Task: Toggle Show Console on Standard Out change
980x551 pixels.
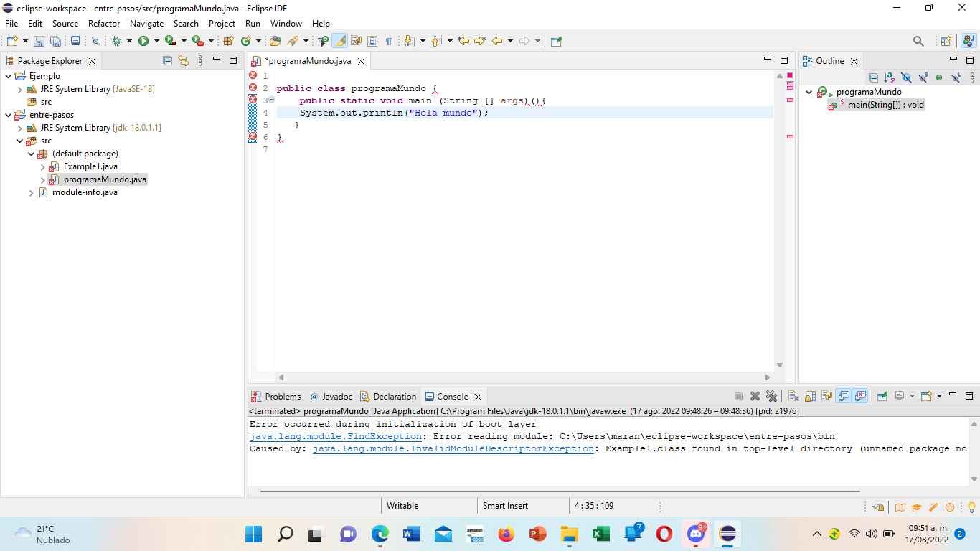Action: (844, 396)
